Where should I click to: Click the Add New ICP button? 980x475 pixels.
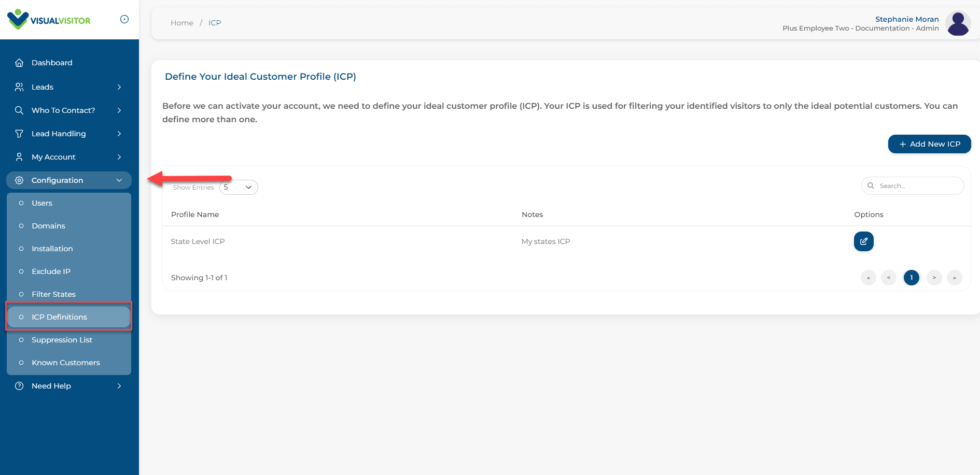coord(929,144)
